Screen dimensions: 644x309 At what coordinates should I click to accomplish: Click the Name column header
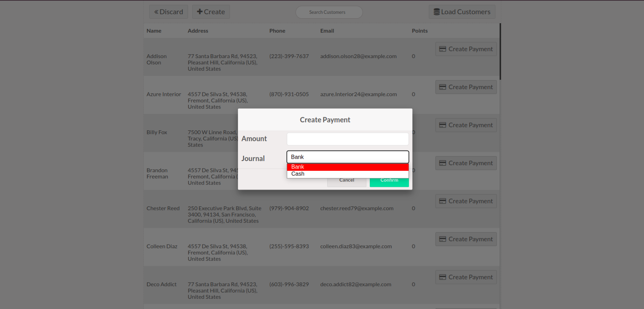154,31
